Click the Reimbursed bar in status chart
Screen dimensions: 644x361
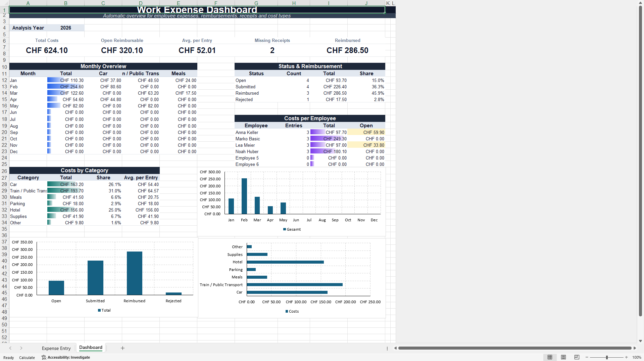[135, 273]
